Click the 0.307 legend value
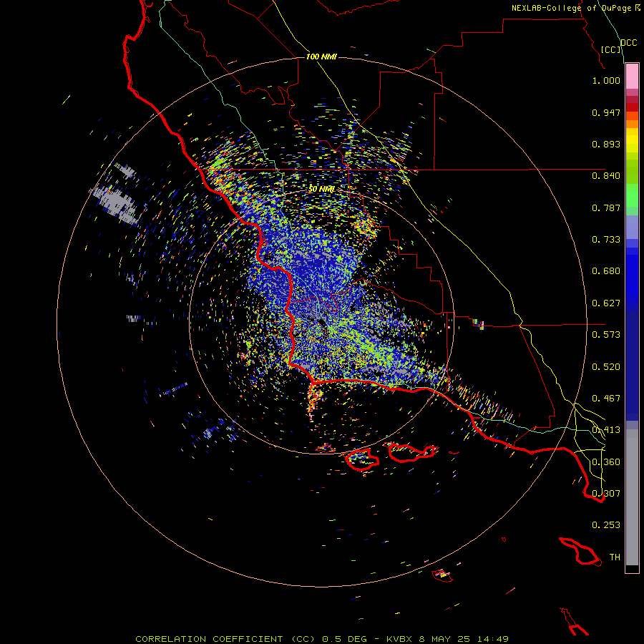This screenshot has width=644, height=644. click(x=606, y=494)
